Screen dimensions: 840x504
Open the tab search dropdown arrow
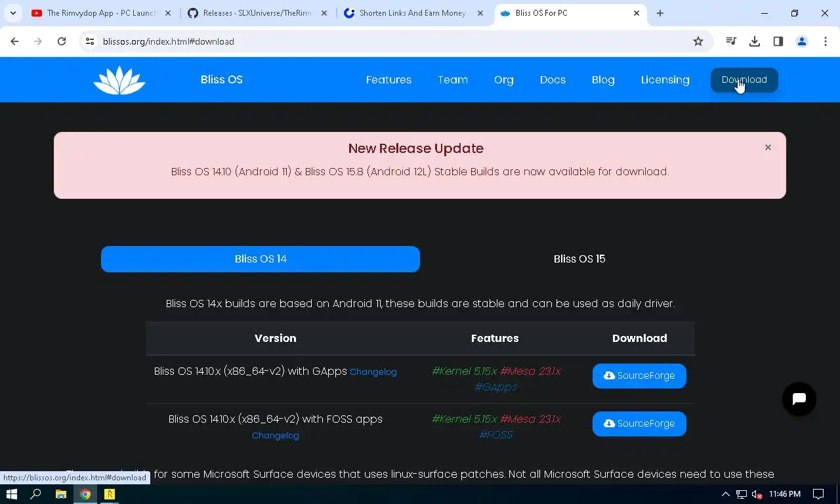click(13, 13)
